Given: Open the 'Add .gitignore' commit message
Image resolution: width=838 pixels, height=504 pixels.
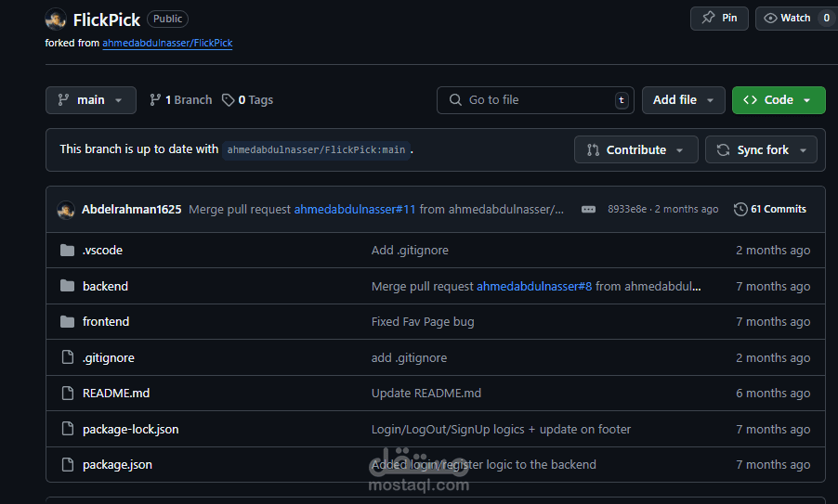Looking at the screenshot, I should click(410, 250).
